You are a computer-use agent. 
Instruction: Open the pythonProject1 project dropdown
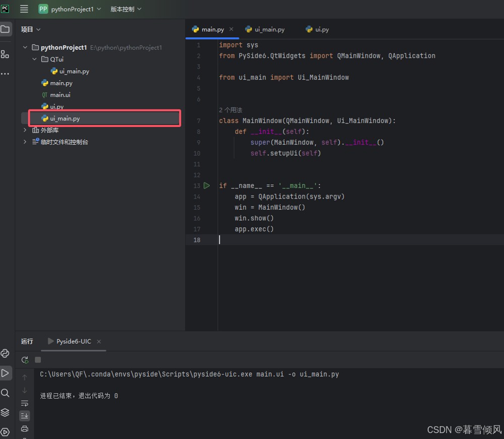click(x=76, y=9)
